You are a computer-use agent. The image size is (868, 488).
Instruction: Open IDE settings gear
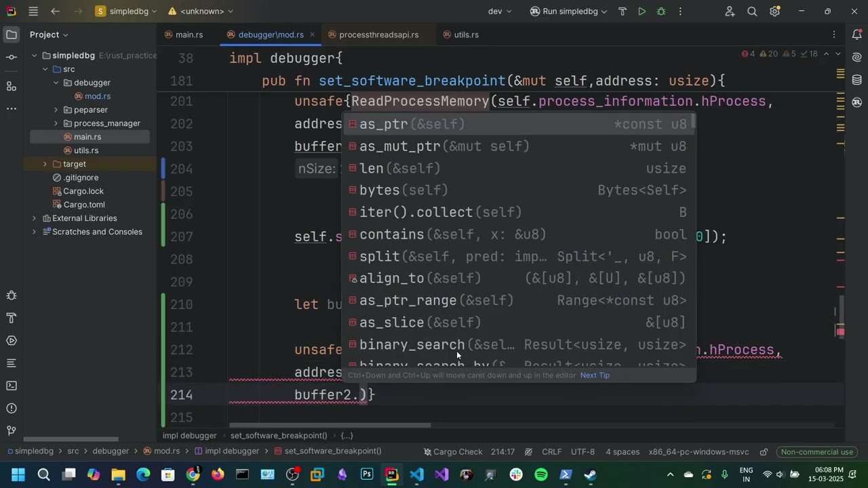775,12
